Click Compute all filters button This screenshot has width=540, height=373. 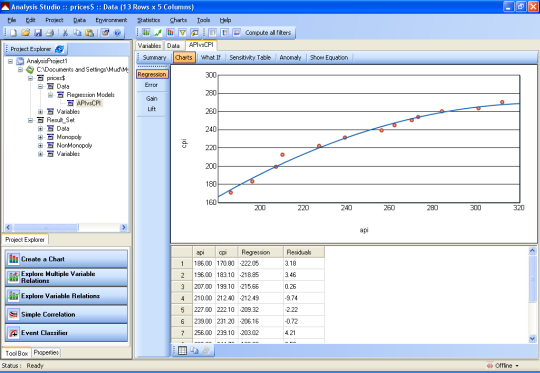(268, 33)
